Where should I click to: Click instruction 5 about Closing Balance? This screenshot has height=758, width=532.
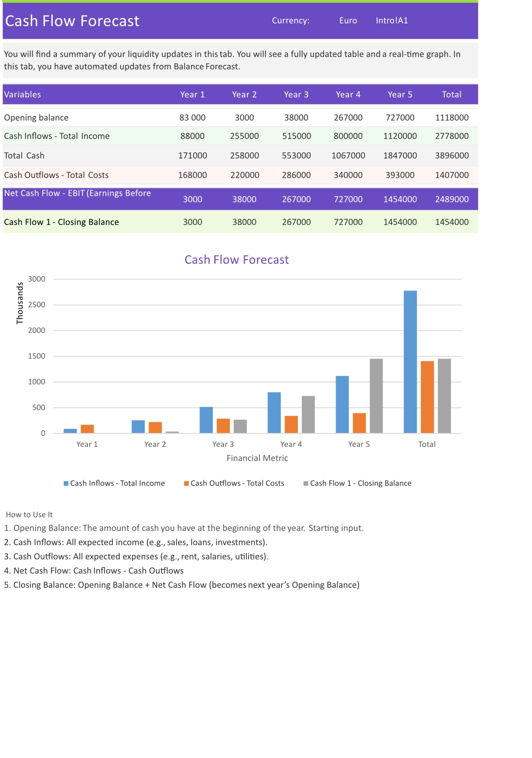click(181, 585)
